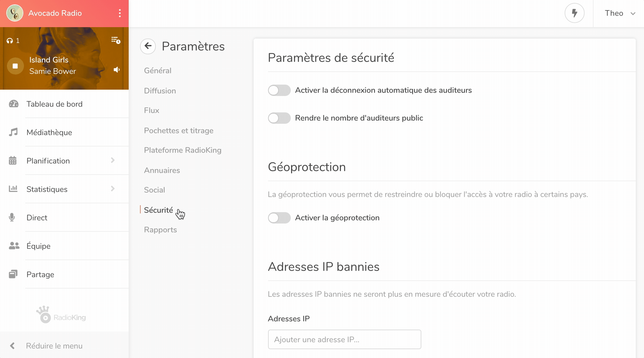This screenshot has height=358, width=644.
Task: Click the Tableau de bord dashboard icon
Action: point(13,104)
